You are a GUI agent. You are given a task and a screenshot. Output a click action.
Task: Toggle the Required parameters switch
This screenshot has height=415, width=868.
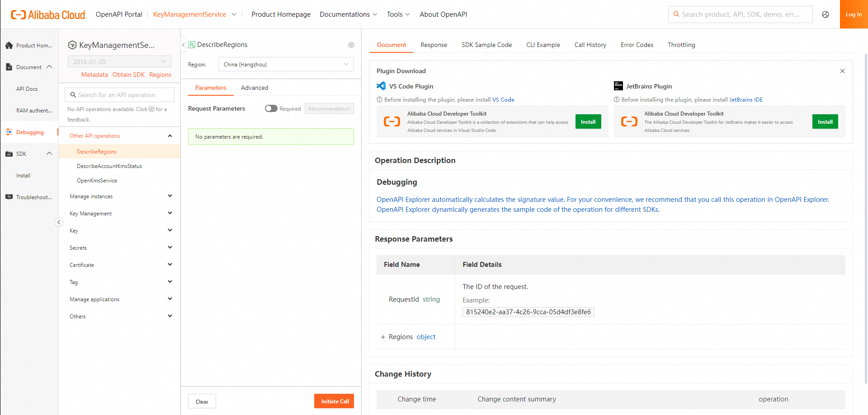point(271,109)
